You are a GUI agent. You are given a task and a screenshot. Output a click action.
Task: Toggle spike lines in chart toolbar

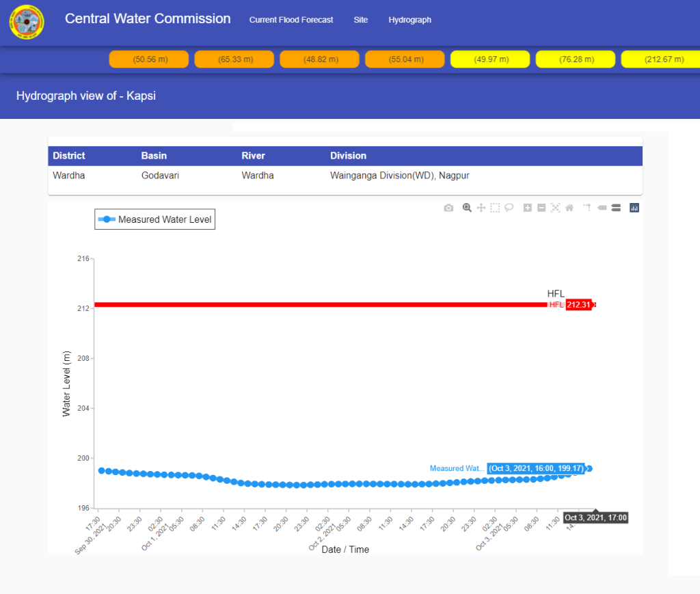[x=587, y=208]
